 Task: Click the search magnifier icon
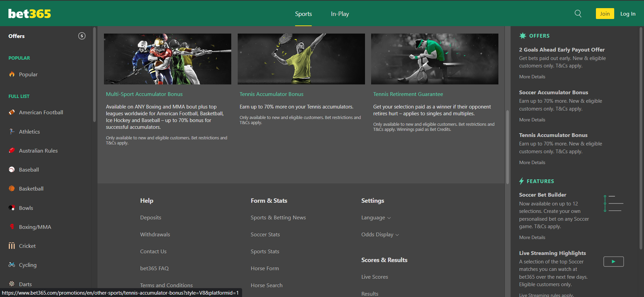pos(578,14)
